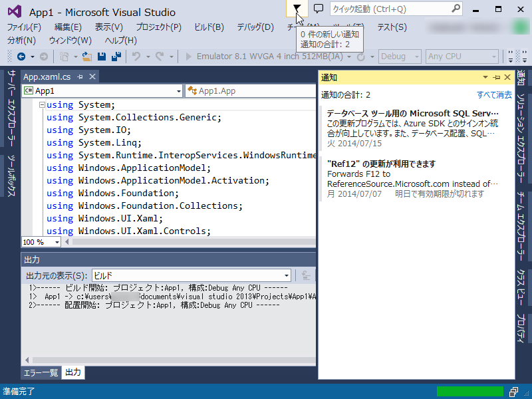The height and width of the screenshot is (399, 532).
Task: Open the 分析(N) menu
Action: click(x=21, y=41)
